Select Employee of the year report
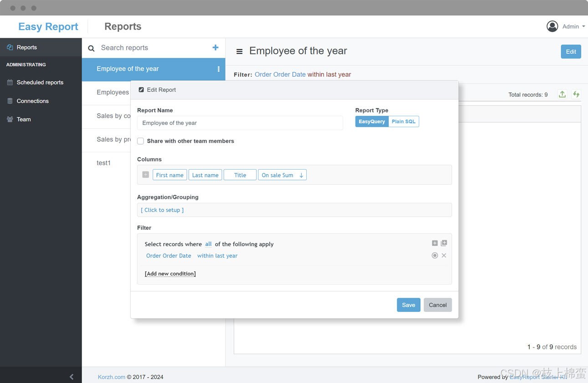588x383 pixels. [154, 69]
